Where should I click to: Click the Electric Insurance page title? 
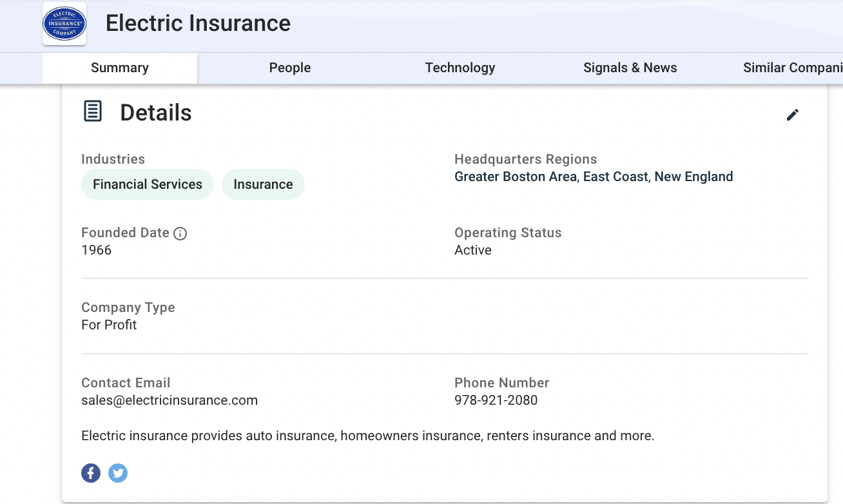[x=198, y=23]
